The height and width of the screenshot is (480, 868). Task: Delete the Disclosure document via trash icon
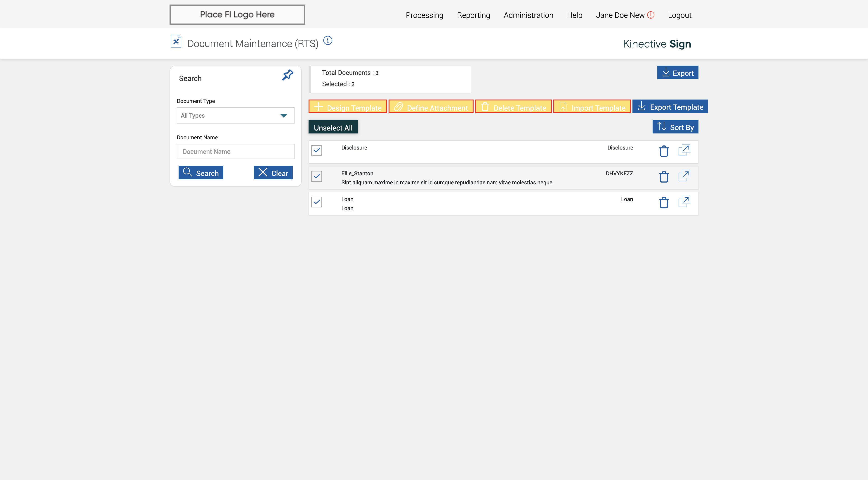[663, 151]
